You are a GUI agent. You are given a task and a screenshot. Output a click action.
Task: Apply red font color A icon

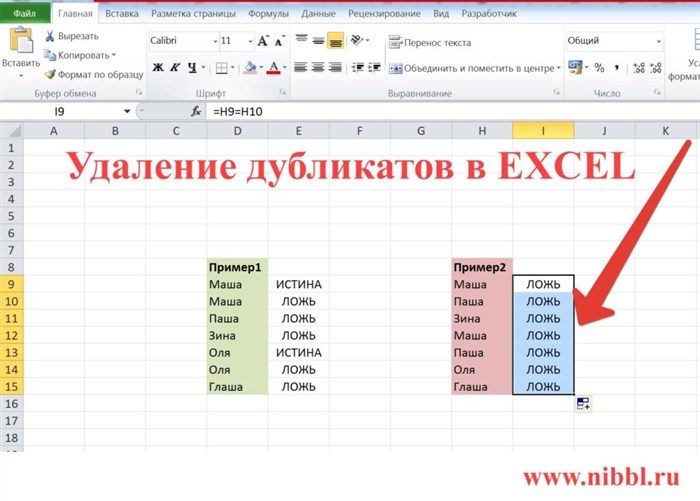coord(274,68)
